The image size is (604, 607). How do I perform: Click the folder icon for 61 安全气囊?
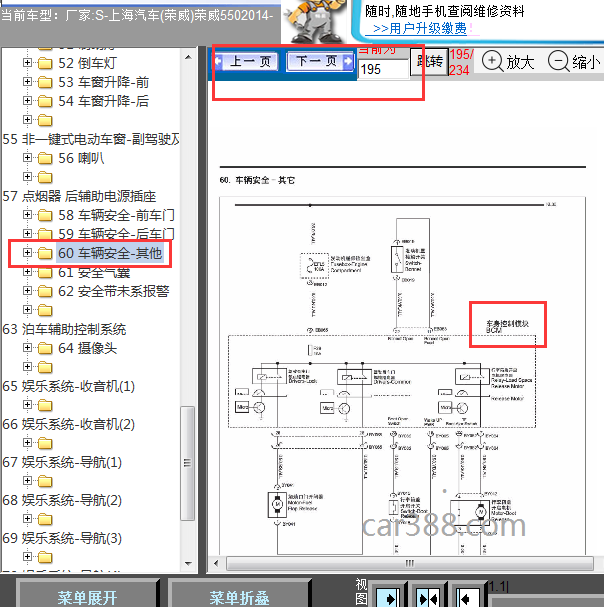click(x=45, y=272)
